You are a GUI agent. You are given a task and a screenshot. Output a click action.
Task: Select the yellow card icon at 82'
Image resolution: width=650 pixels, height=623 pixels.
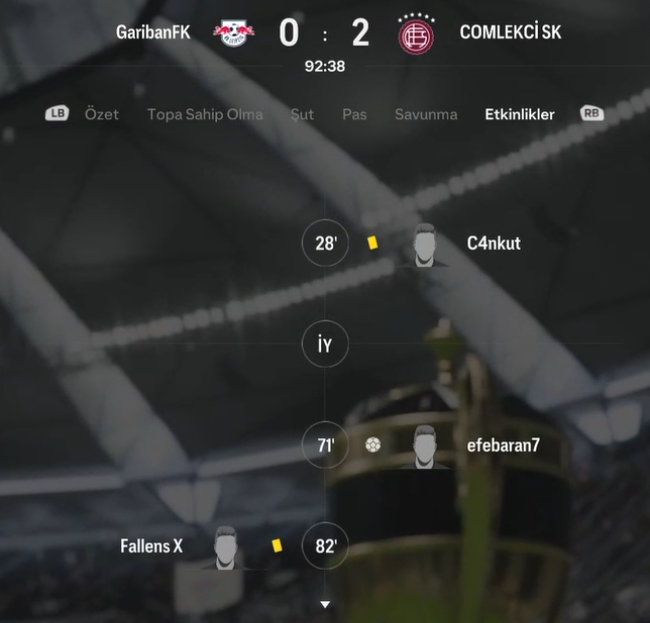277,545
